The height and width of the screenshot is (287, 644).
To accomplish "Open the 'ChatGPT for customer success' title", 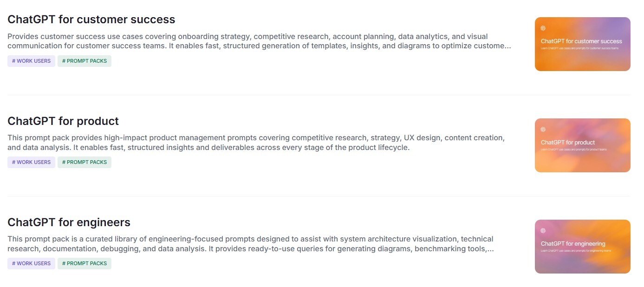I will coord(91,20).
